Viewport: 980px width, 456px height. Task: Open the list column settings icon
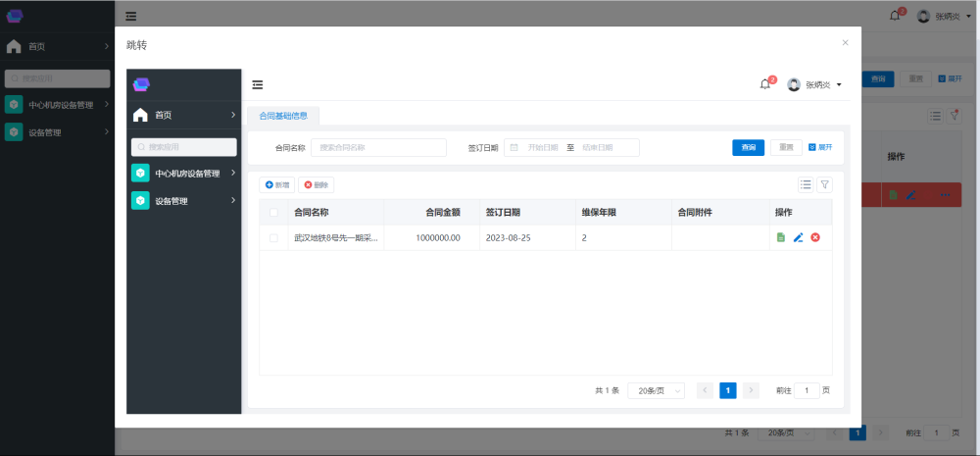click(806, 184)
